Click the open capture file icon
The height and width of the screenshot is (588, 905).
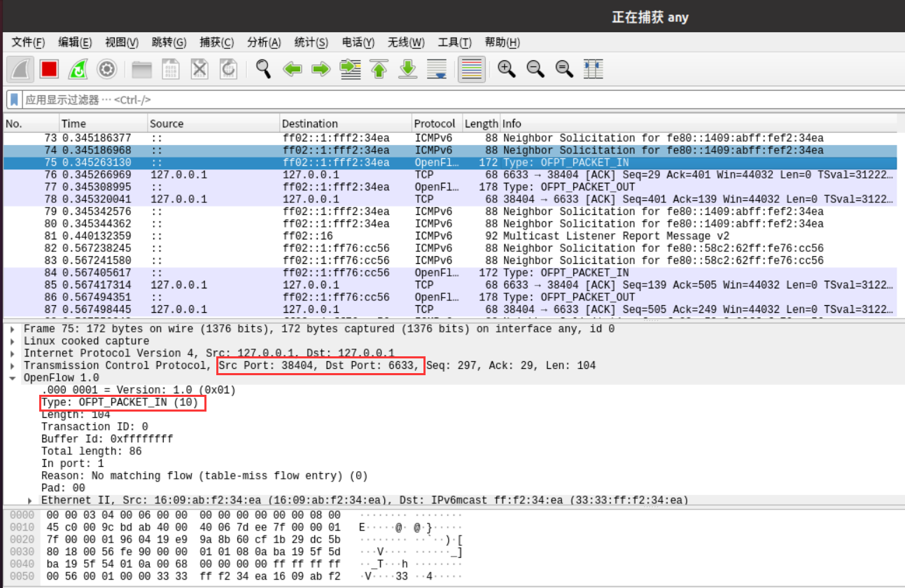click(x=142, y=69)
